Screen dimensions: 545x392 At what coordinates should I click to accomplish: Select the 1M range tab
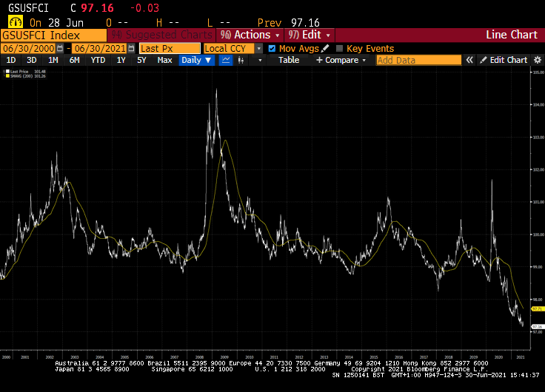53,60
